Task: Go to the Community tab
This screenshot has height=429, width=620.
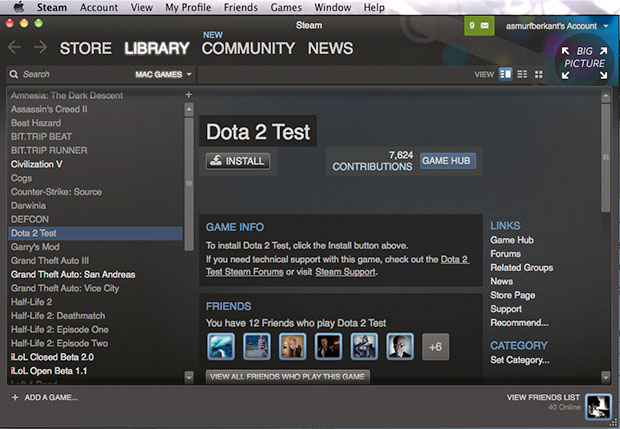Action: click(248, 48)
